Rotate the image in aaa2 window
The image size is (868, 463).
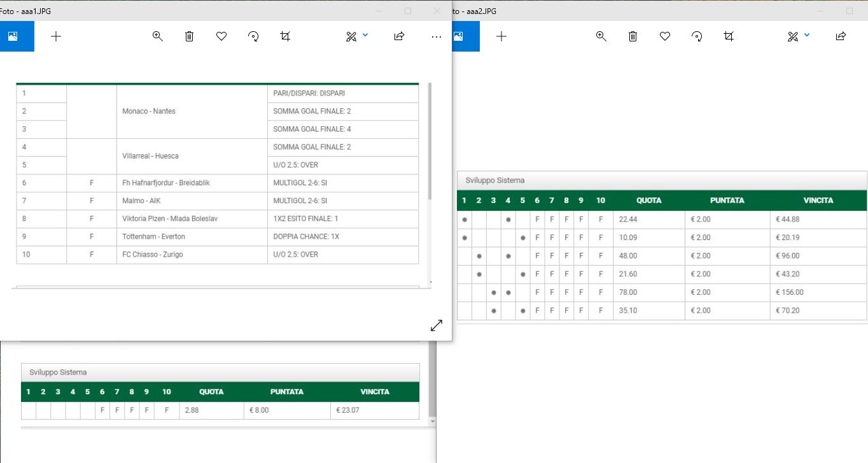697,36
